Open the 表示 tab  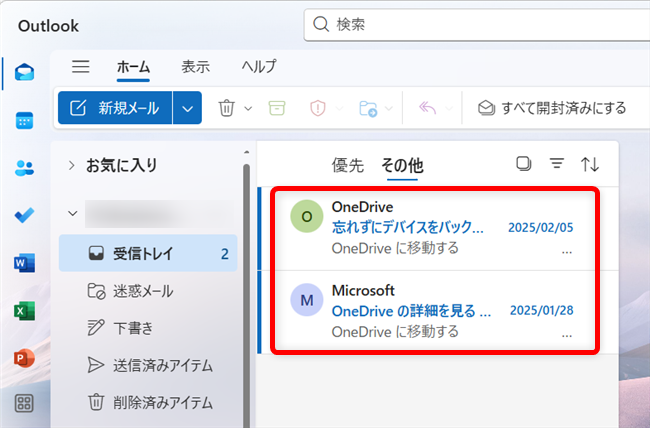coord(195,67)
